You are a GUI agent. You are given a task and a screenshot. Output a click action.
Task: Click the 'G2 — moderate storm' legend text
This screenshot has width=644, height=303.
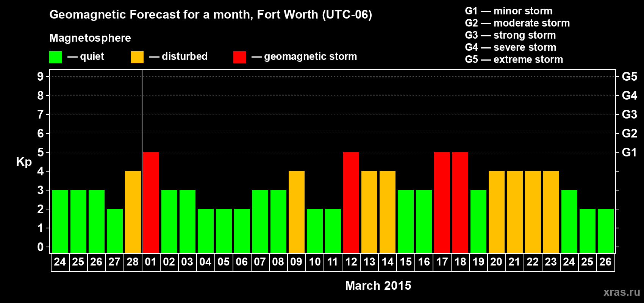tap(517, 23)
